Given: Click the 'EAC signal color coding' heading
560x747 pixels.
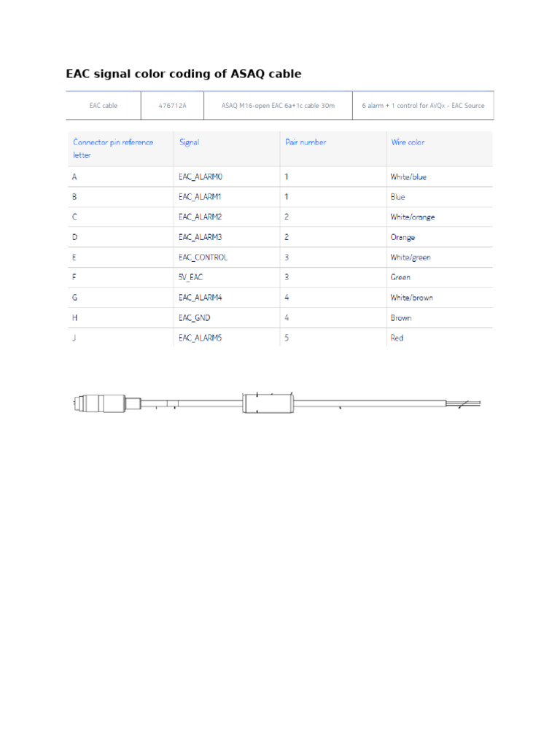Looking at the screenshot, I should click(183, 74).
